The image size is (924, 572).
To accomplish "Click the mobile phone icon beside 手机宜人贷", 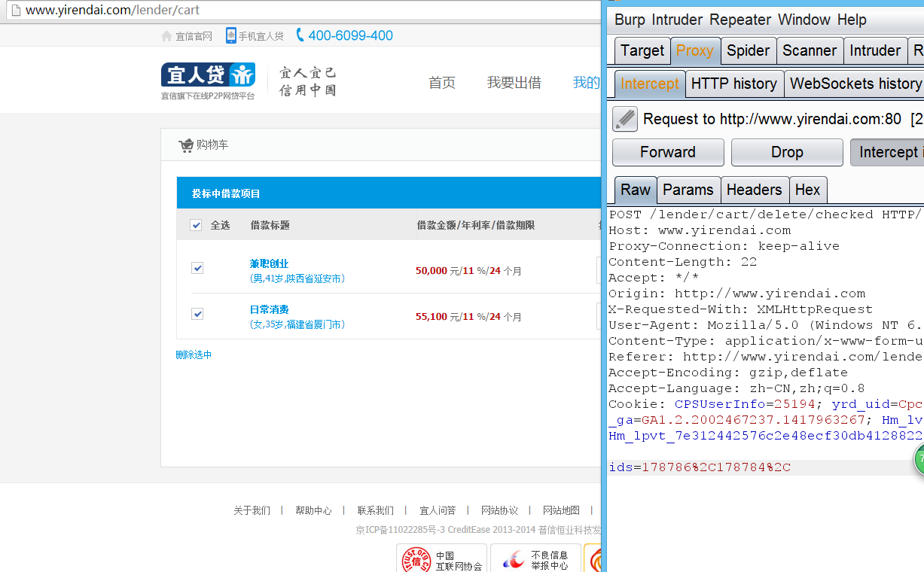I will point(231,35).
